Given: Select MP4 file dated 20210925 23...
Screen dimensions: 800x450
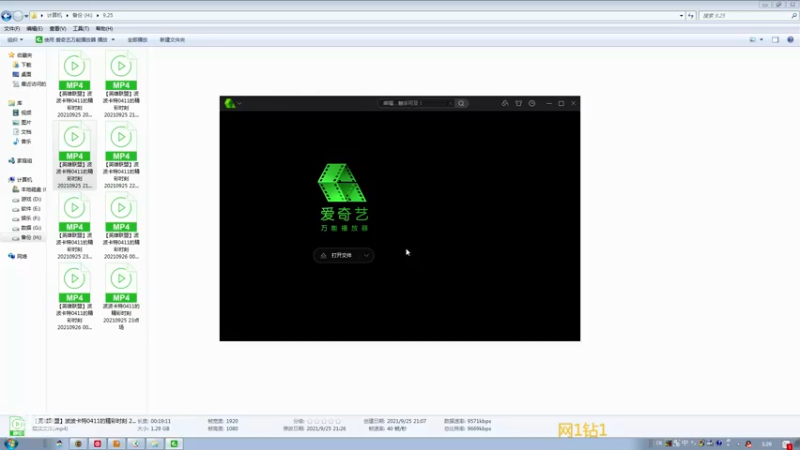Looking at the screenshot, I should [74, 226].
